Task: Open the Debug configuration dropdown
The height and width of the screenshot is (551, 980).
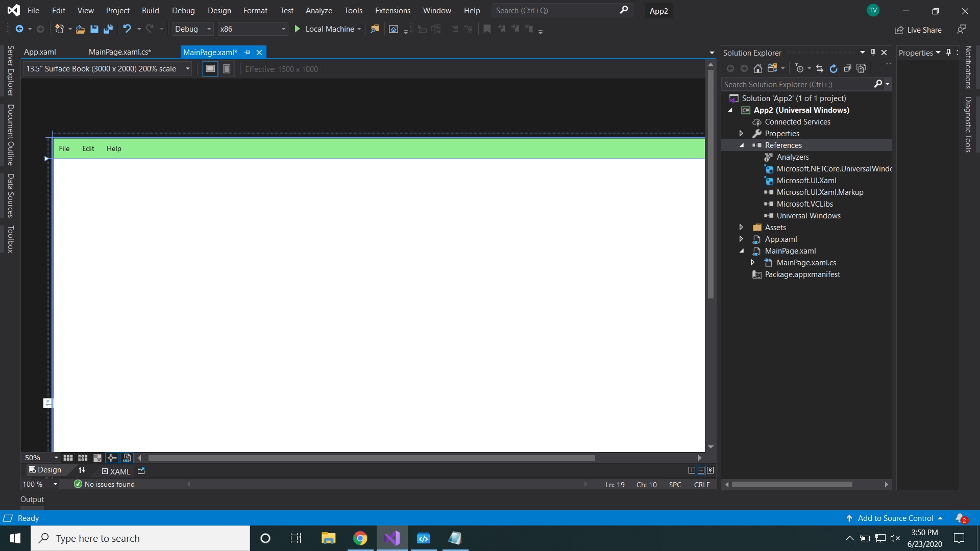Action: click(209, 29)
